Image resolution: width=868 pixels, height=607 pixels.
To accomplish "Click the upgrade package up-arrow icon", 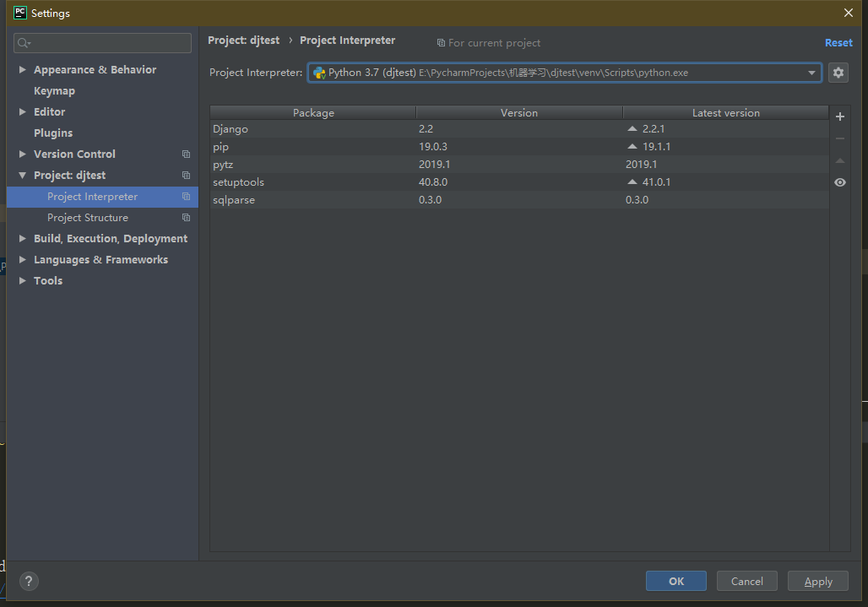I will click(840, 160).
